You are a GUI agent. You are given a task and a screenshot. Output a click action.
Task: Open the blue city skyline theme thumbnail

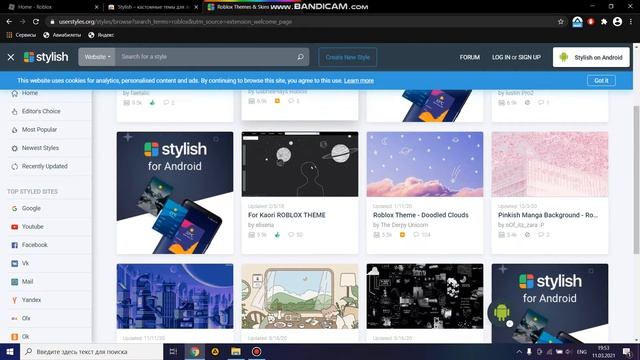pos(175,296)
